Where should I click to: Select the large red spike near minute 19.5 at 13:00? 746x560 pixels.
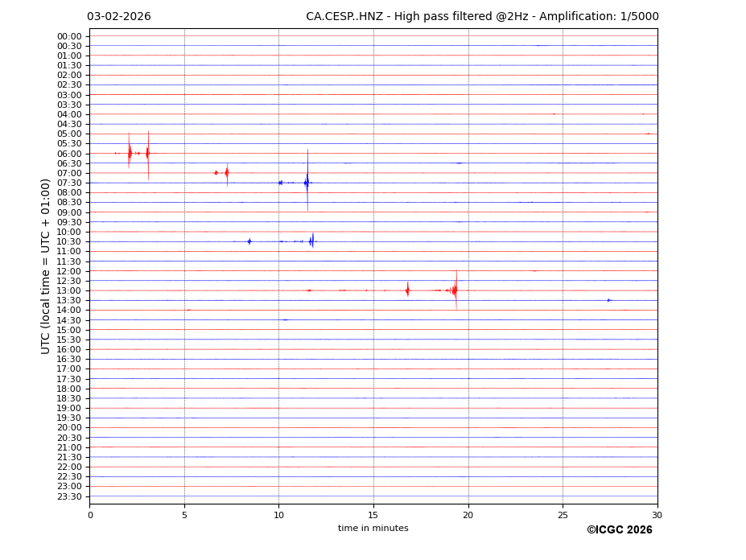pyautogui.click(x=455, y=290)
